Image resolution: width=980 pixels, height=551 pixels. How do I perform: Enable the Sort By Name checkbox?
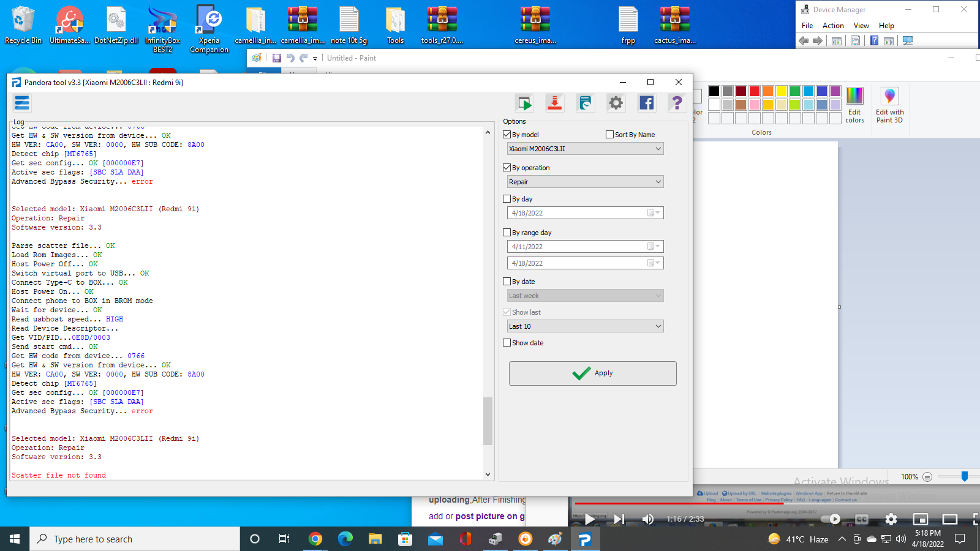click(x=609, y=135)
